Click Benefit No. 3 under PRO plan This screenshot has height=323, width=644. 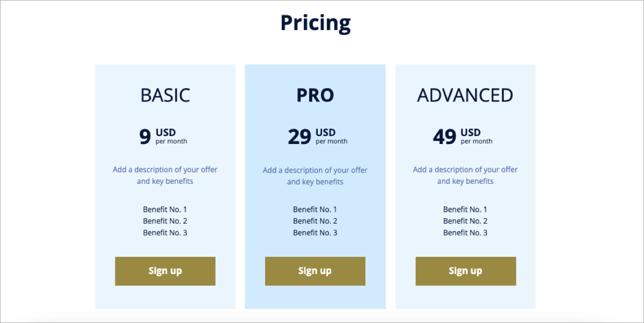click(x=315, y=233)
